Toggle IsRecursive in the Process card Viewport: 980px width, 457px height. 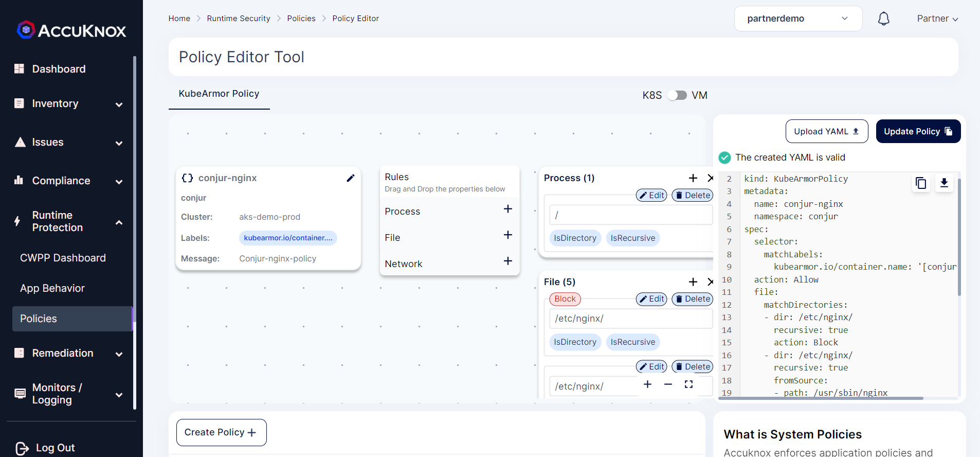(x=632, y=238)
